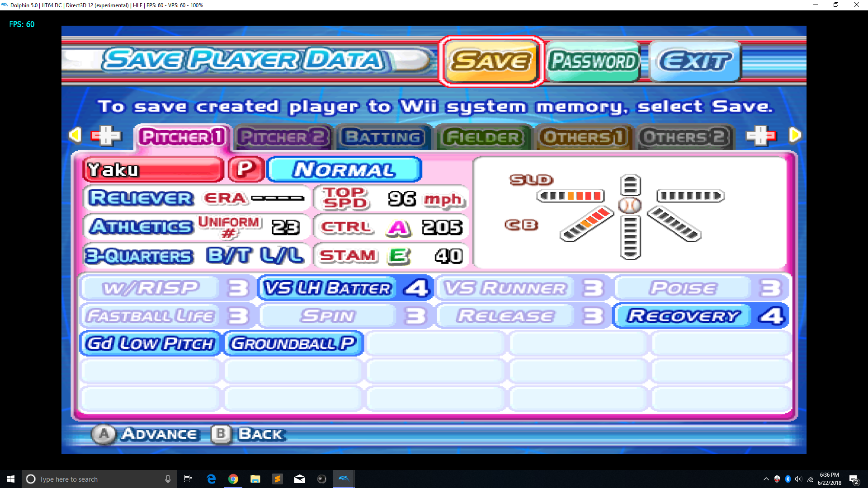Select the Recovery 4 ability
This screenshot has height=488, width=868.
700,316
